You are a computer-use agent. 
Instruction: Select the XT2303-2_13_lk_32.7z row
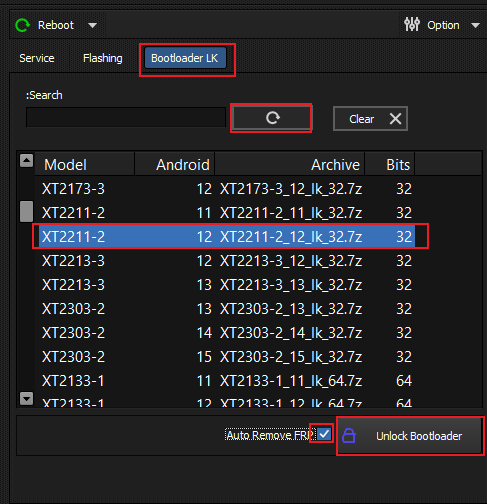pos(227,309)
